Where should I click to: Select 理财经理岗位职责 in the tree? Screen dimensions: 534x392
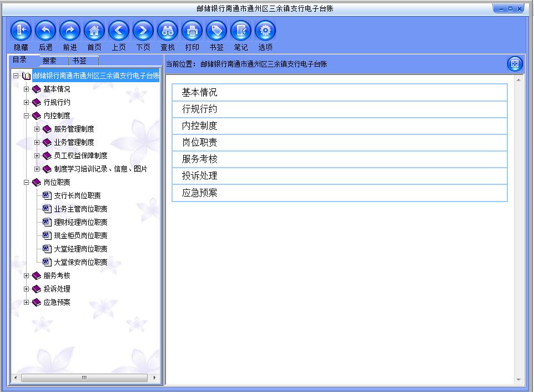80,222
